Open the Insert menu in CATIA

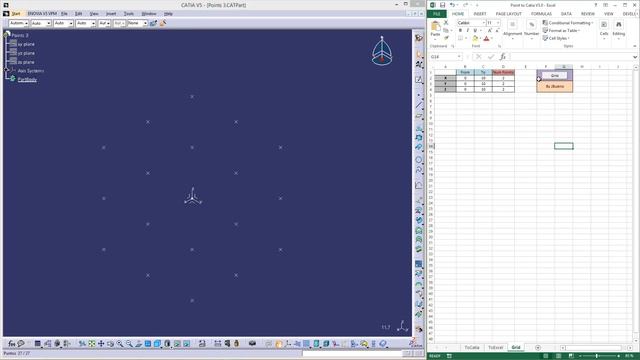tap(111, 14)
